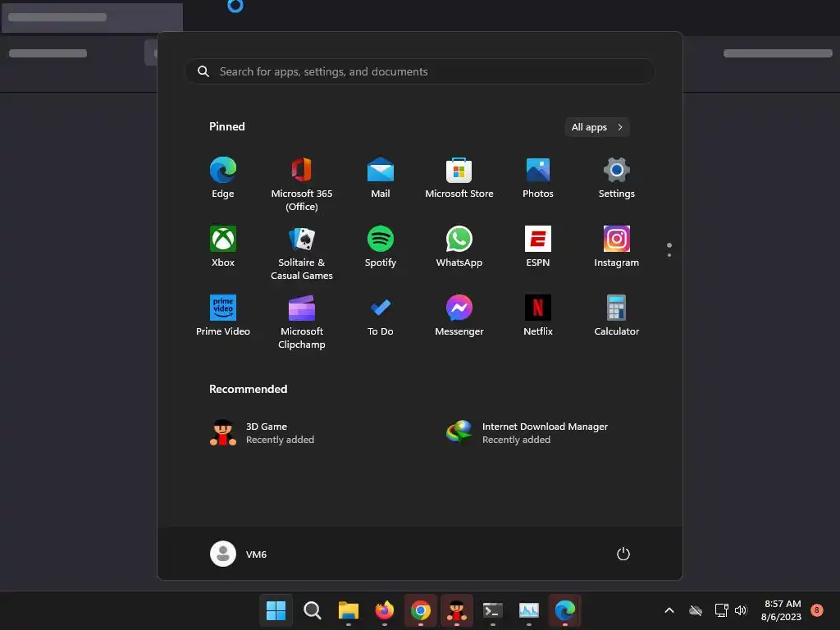Open the power options button

pyautogui.click(x=623, y=554)
